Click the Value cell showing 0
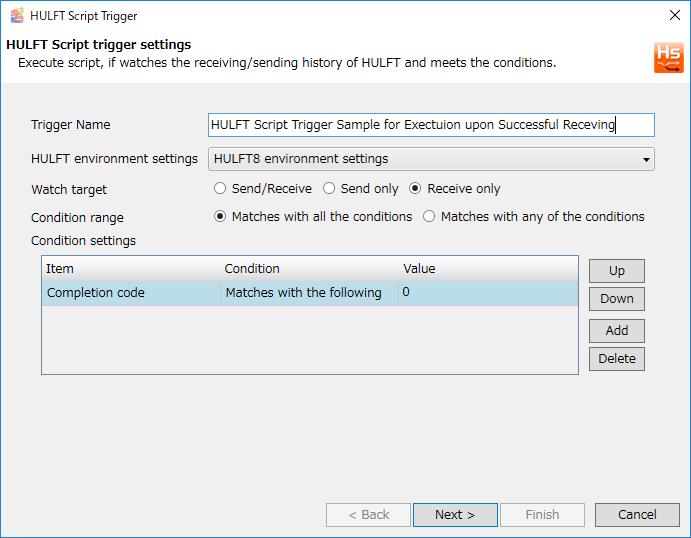The image size is (691, 538). tap(488, 293)
